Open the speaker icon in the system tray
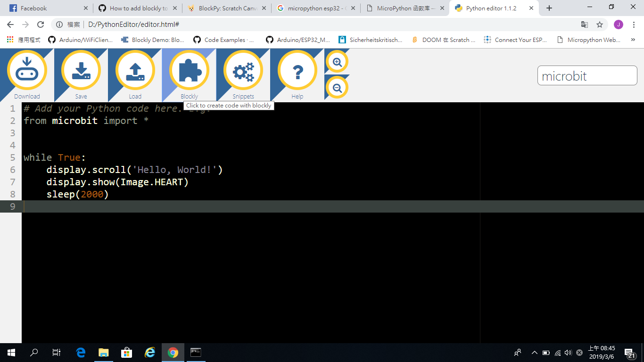Screen dimensions: 644x362 pos(568,352)
